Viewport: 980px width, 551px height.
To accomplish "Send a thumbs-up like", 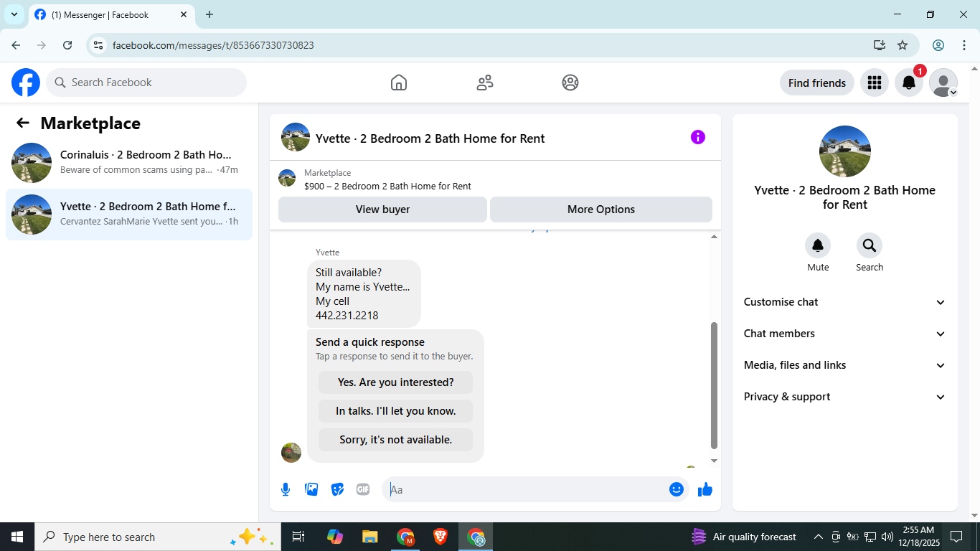I will click(x=705, y=489).
